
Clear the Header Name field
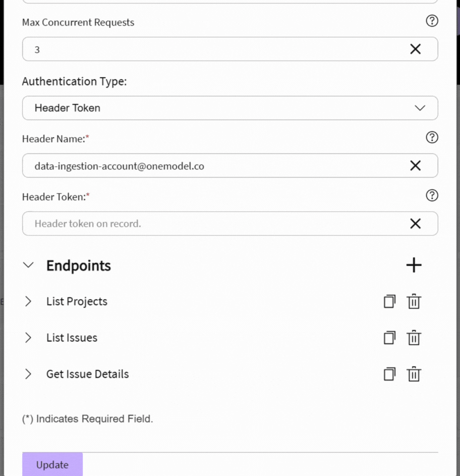point(415,165)
